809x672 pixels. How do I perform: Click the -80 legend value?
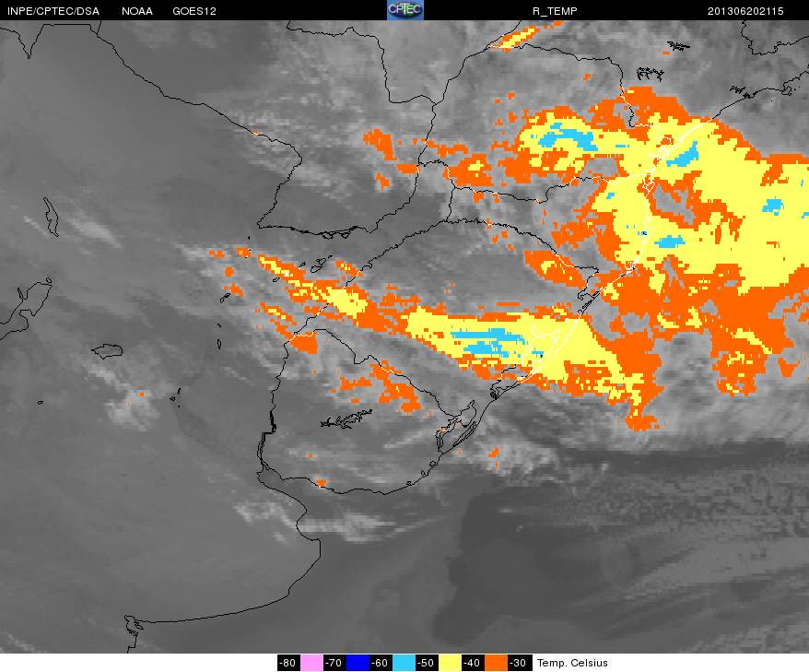point(288,663)
